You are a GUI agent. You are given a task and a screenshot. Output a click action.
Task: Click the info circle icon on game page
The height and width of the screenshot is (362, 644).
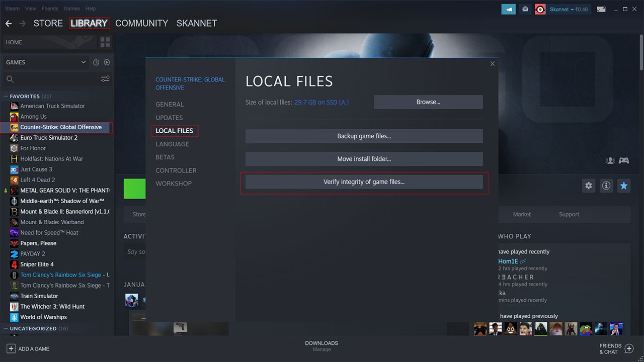coord(606,186)
